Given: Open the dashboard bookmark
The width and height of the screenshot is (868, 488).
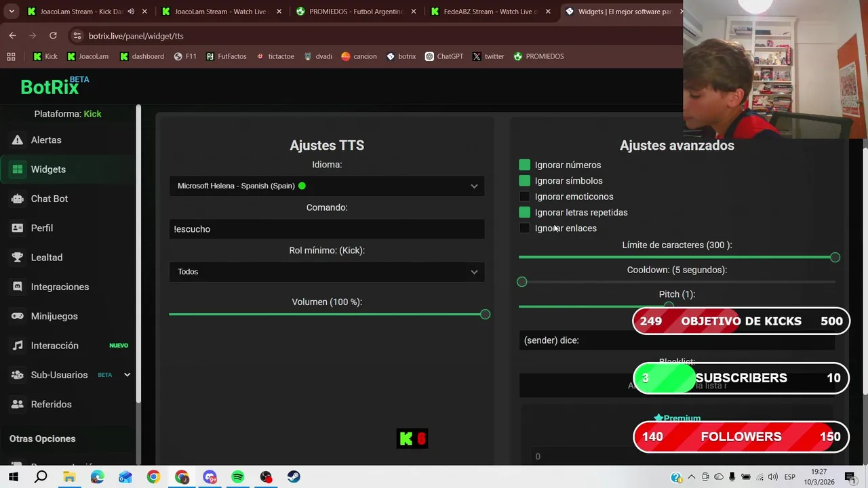Looking at the screenshot, I should (142, 56).
